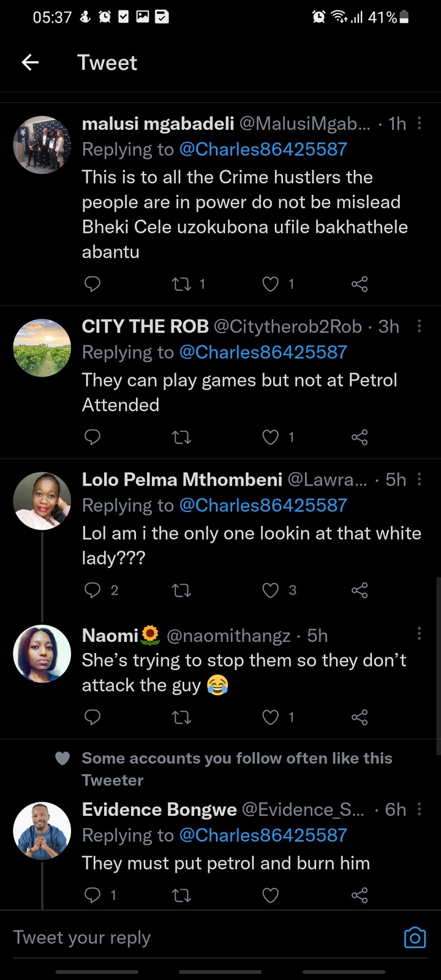Reply to Lolo Pelma Mthombeni's tweet
Viewport: 441px width, 980px height.
coord(92,590)
